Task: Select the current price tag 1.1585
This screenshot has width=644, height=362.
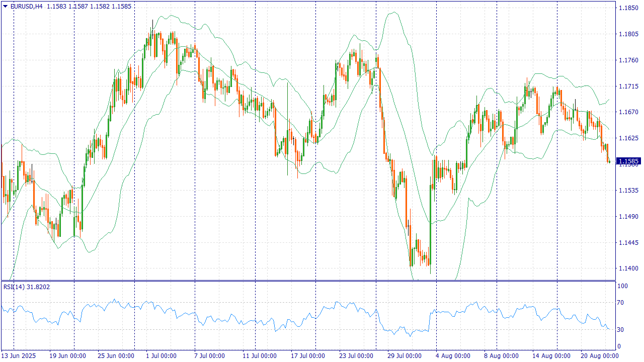Action: pyautogui.click(x=628, y=161)
